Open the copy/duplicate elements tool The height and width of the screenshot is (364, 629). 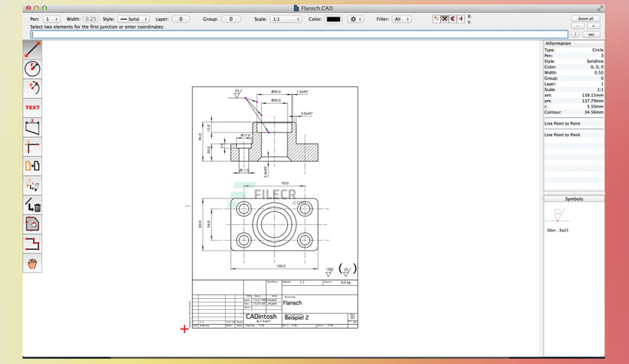point(32,166)
